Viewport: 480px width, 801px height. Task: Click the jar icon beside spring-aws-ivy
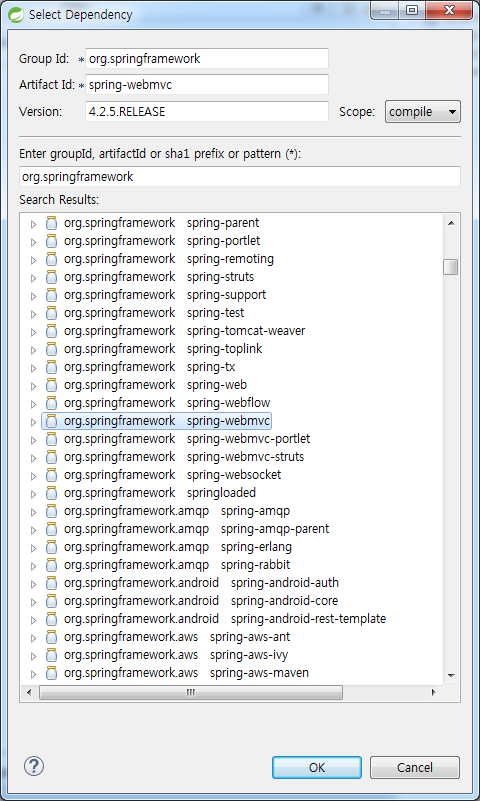click(51, 655)
